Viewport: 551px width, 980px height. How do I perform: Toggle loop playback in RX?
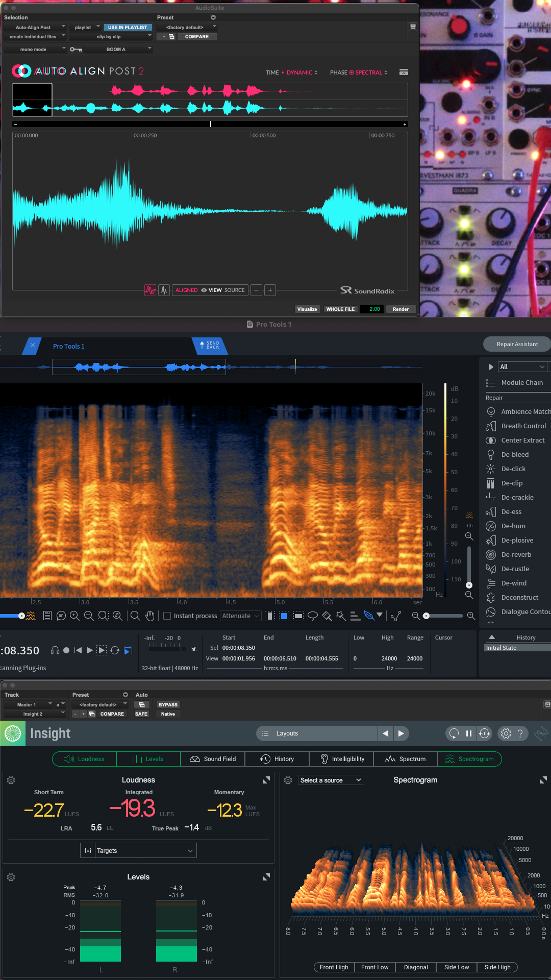click(x=115, y=650)
